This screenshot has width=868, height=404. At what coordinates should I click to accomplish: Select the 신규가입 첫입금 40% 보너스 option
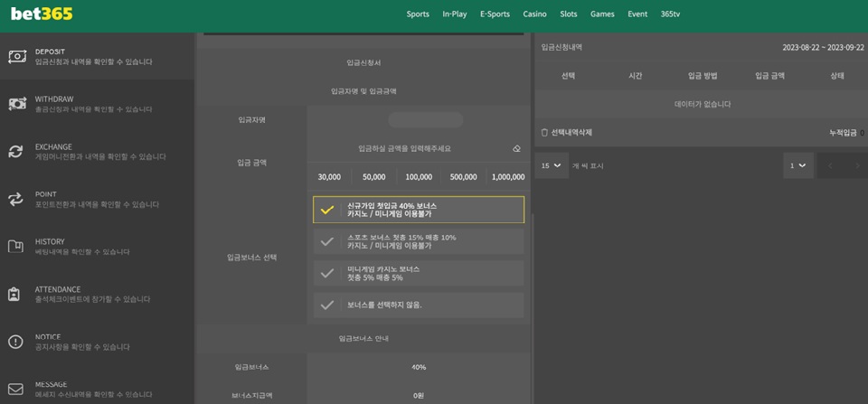coord(419,209)
